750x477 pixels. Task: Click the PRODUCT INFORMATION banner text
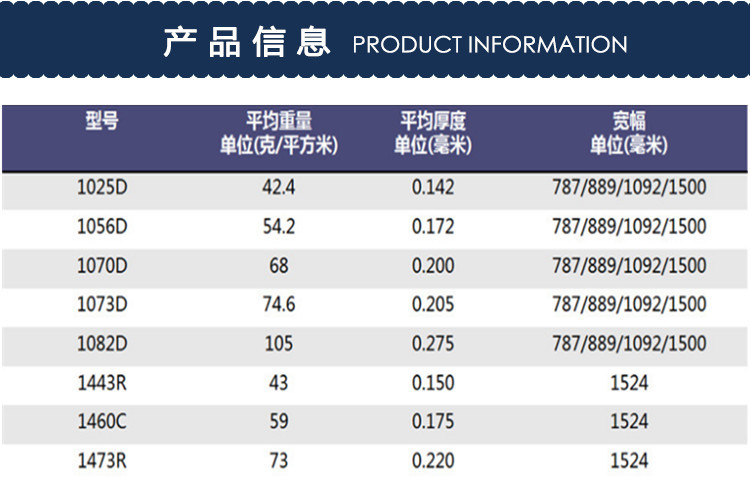coord(490,45)
